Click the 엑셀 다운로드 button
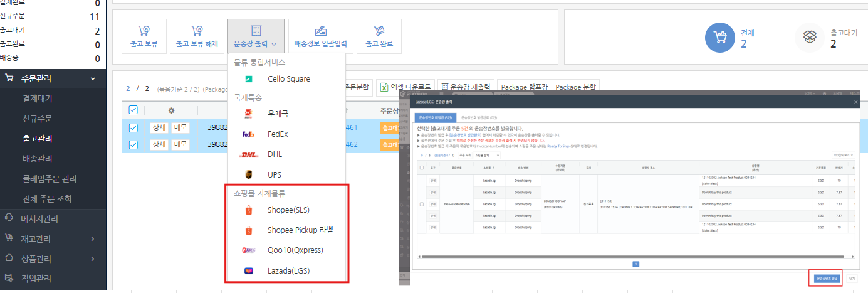The width and height of the screenshot is (868, 293). 405,87
